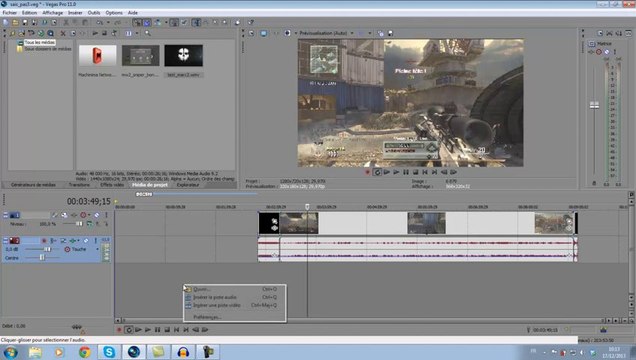The height and width of the screenshot is (360, 636).
Task: Click save snapshot icon in preview toolbar
Action: [x=390, y=33]
